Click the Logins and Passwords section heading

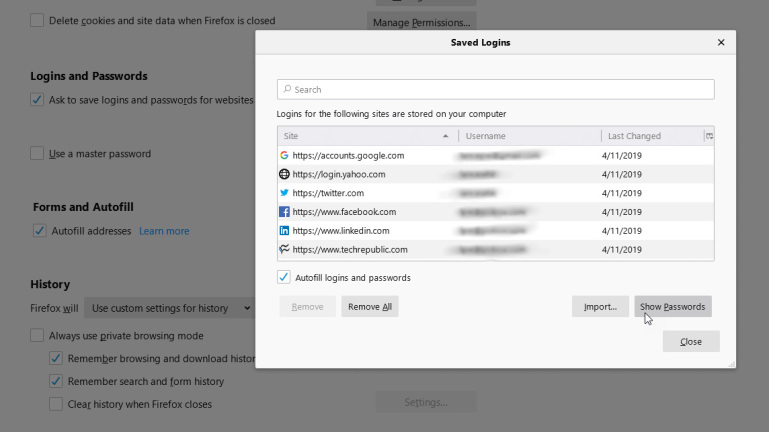click(x=89, y=76)
